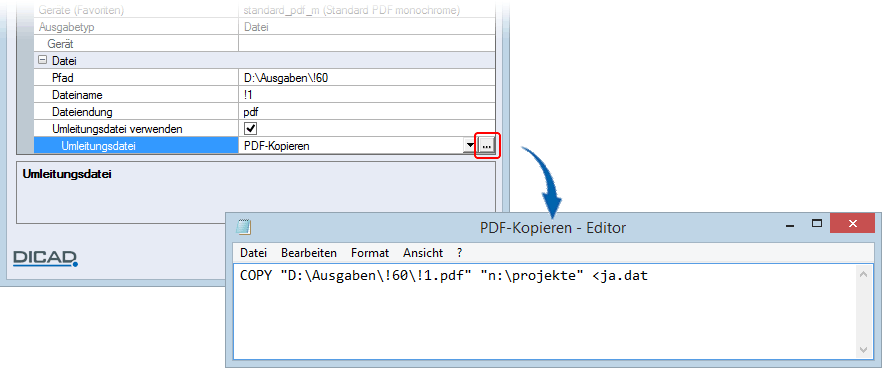Viewport: 882px width, 368px height.
Task: Click the Notepad icon in Editor title bar
Action: (244, 227)
